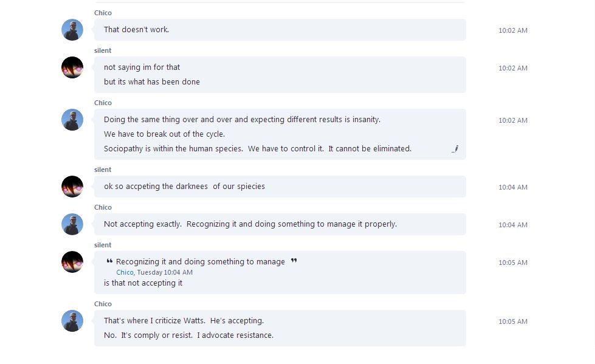Open silent's avatar next to "not saying im for that"
Image resolution: width=595 pixels, height=364 pixels.
72,67
